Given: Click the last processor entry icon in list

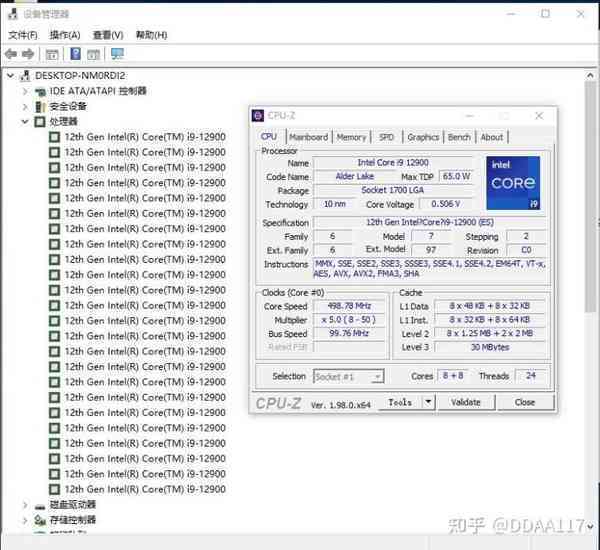Looking at the screenshot, I should pos(54,489).
